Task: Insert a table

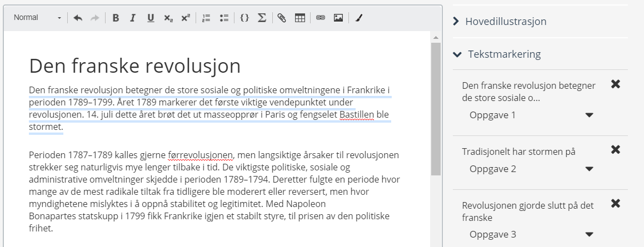Action: 299,18
